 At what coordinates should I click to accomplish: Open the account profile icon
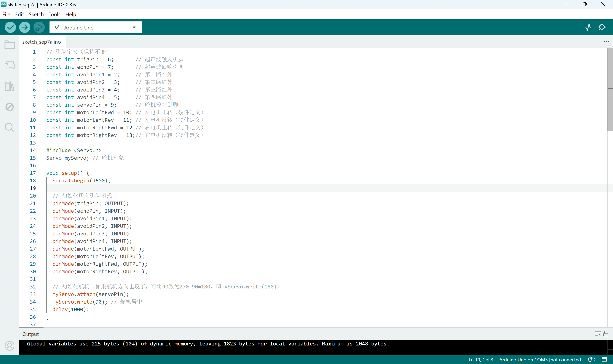[10, 346]
